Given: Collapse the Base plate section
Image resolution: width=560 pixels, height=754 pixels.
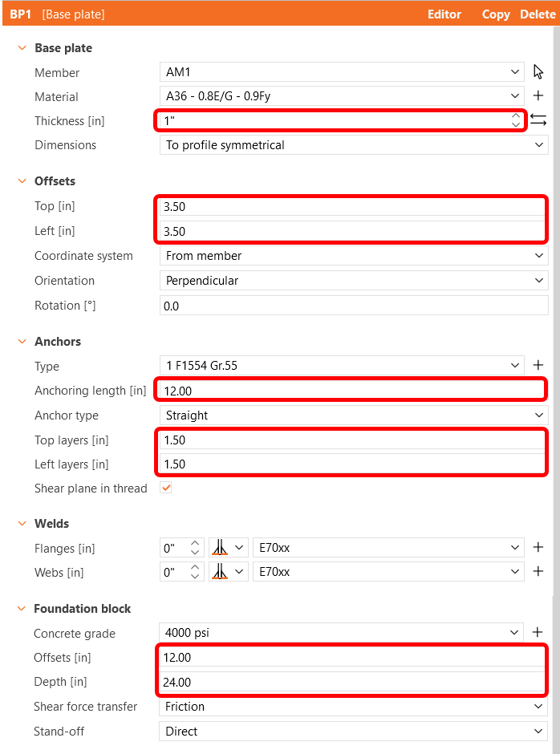Looking at the screenshot, I should pyautogui.click(x=22, y=47).
